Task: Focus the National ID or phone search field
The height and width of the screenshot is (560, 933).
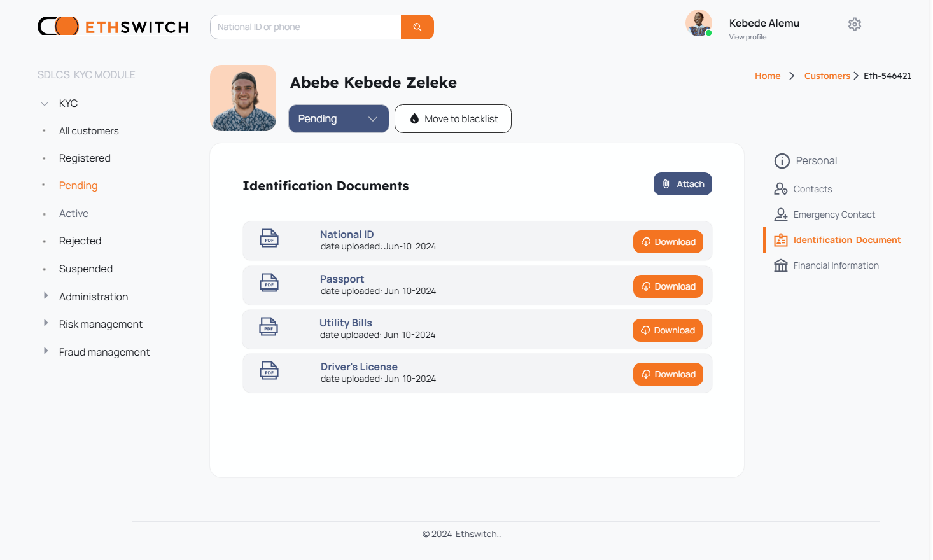Action: (306, 27)
